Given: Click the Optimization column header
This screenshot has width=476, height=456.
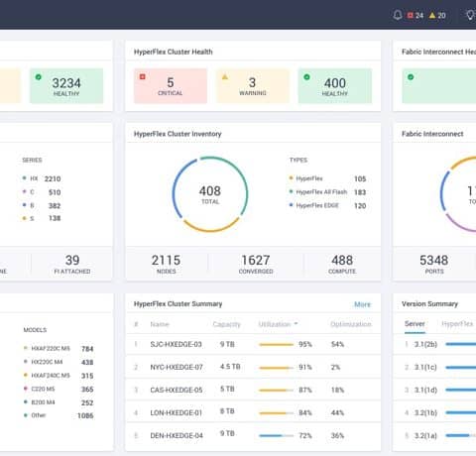Looking at the screenshot, I should (x=351, y=324).
